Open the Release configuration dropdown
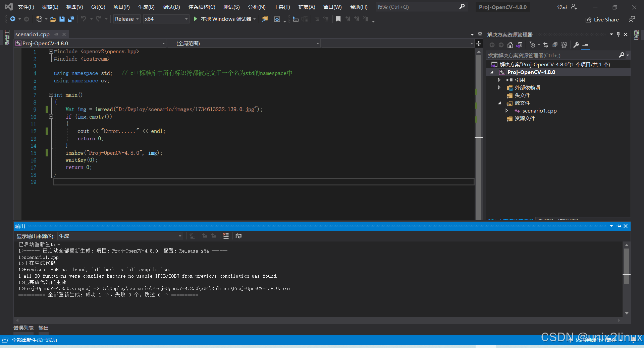The image size is (644, 348). (x=127, y=19)
